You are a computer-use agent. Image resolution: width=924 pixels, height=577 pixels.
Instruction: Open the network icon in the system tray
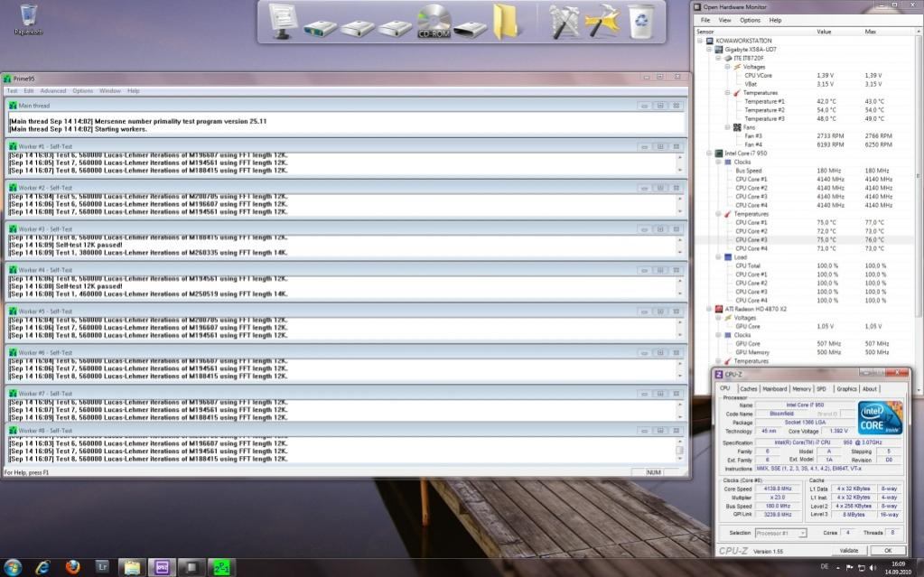pos(861,568)
